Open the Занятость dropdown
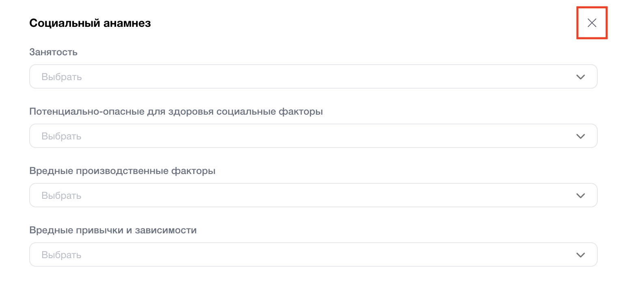The height and width of the screenshot is (287, 644). coord(313,77)
